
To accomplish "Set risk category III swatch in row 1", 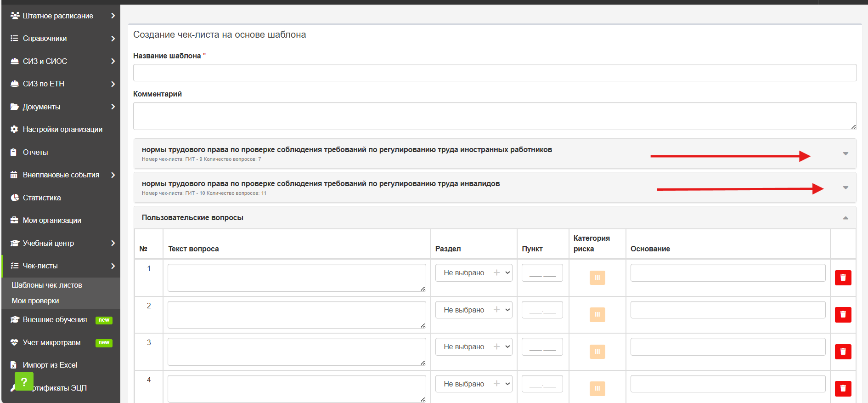I will click(597, 278).
